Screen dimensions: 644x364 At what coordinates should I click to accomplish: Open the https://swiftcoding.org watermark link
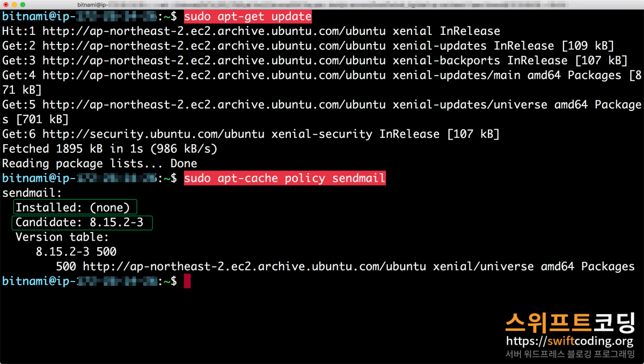569,341
